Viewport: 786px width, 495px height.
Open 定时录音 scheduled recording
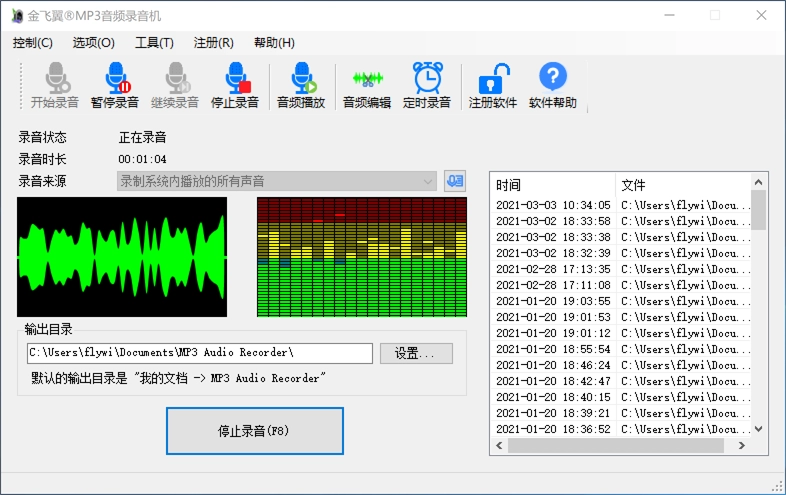pyautogui.click(x=427, y=85)
